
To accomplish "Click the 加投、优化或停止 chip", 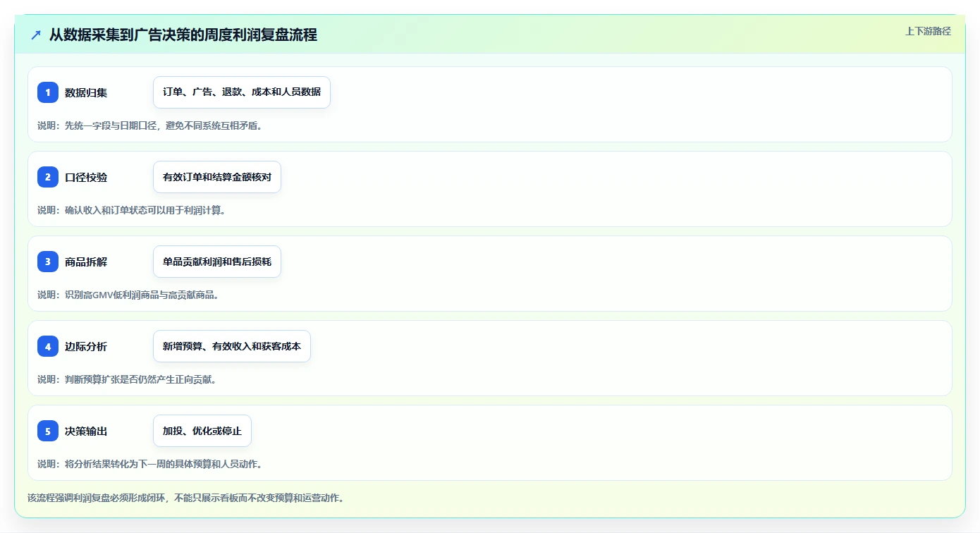I will tap(202, 431).
